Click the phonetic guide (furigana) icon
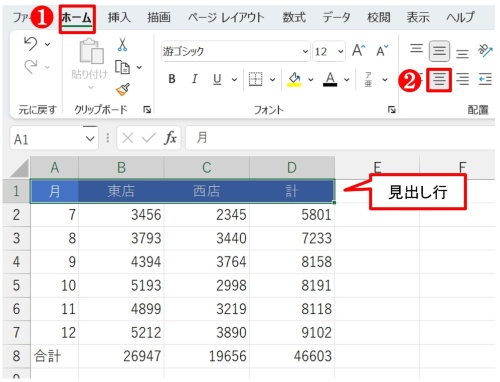500x382 pixels. pyautogui.click(x=368, y=79)
